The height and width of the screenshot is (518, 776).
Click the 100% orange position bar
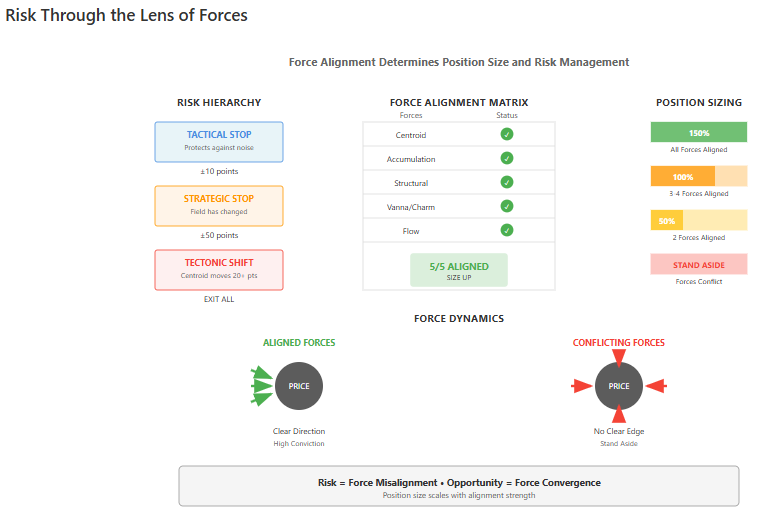698,176
